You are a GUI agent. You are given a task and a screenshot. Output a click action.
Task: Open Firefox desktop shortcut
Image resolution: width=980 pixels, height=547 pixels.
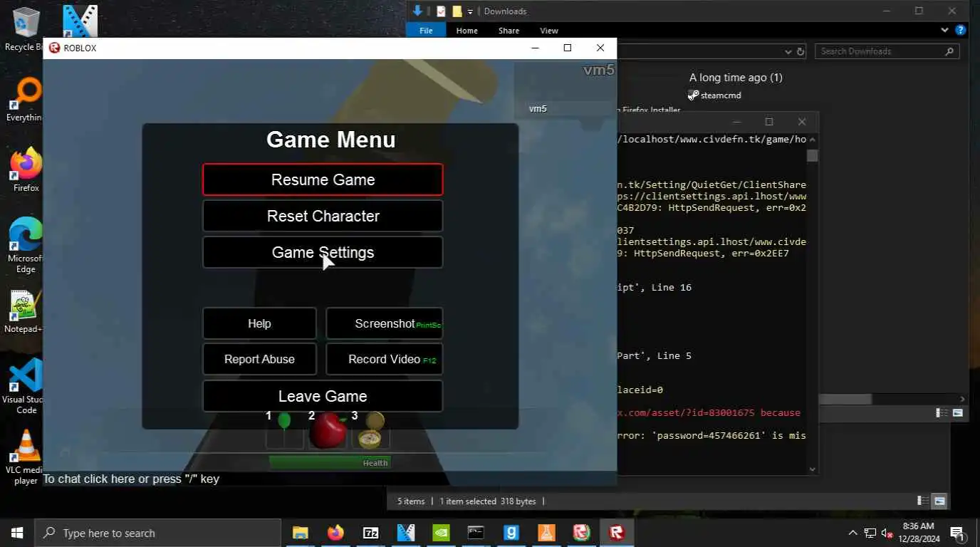tap(26, 170)
